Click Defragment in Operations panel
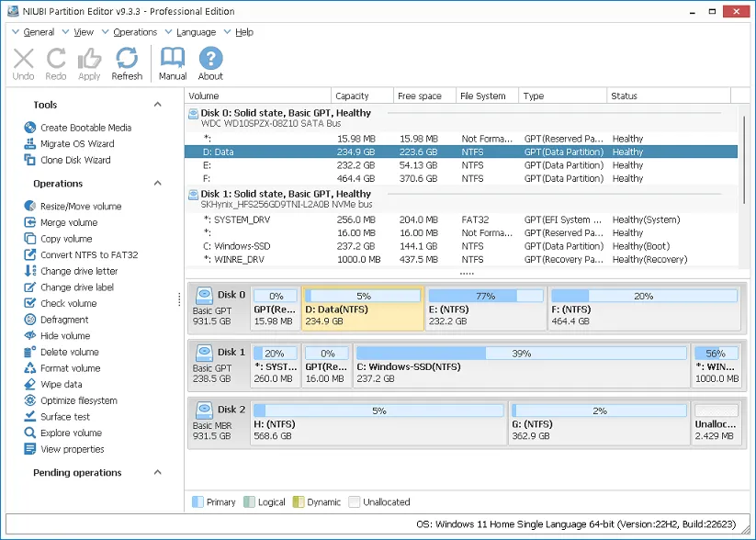756x540 pixels. pos(63,320)
